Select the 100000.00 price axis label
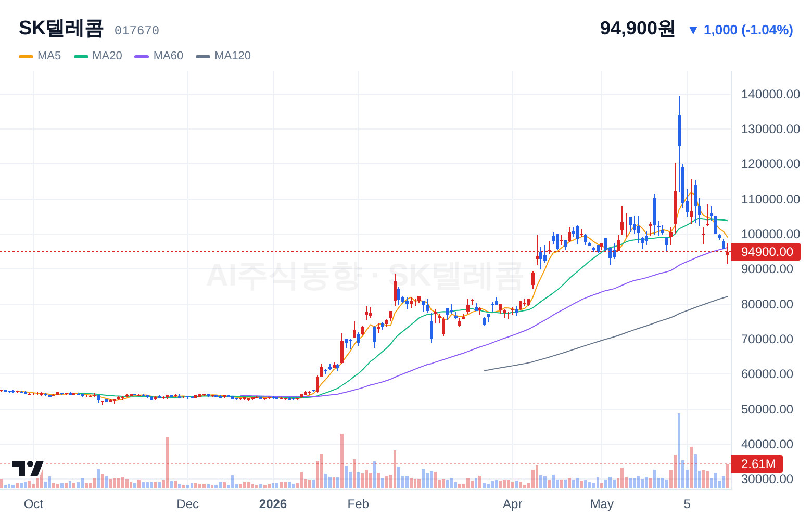This screenshot has width=812, height=518. pyautogui.click(x=770, y=234)
